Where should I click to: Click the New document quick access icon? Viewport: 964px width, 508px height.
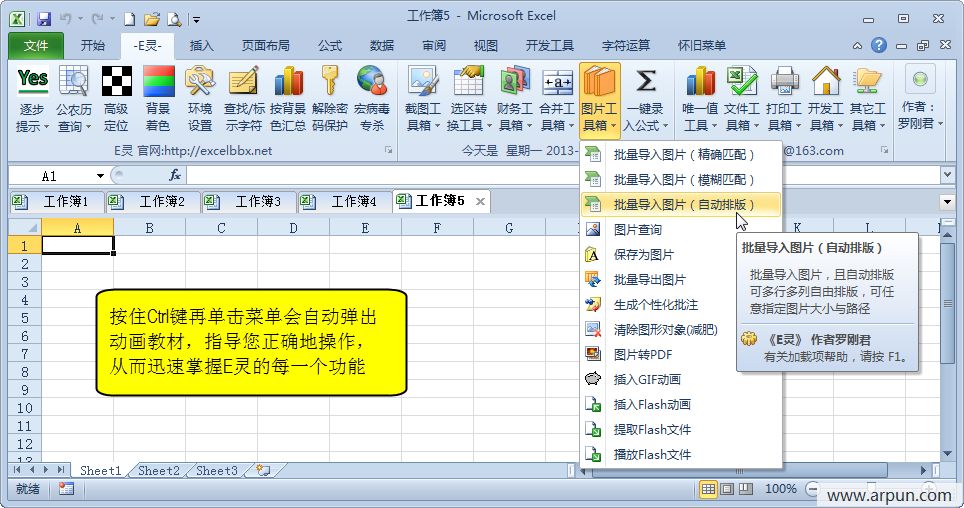130,19
